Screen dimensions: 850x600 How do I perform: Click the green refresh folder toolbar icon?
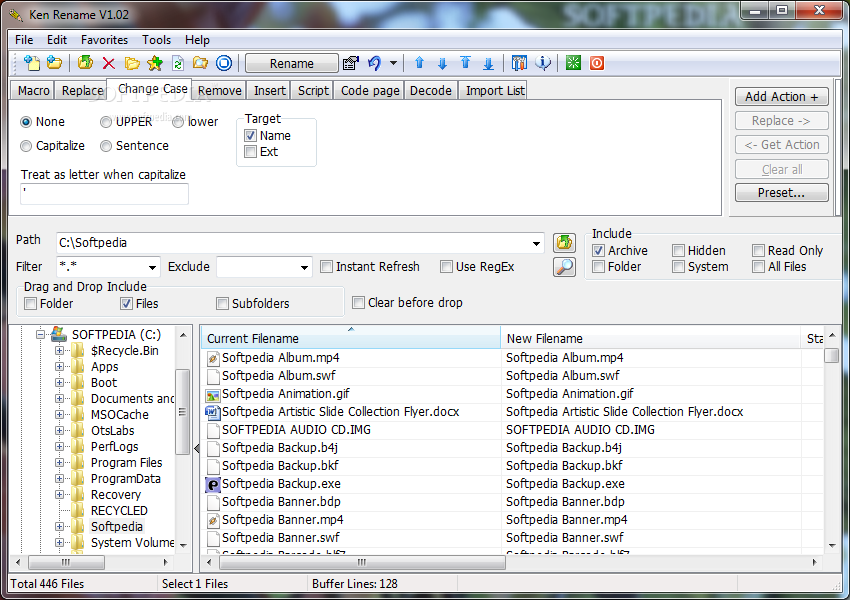coord(85,63)
